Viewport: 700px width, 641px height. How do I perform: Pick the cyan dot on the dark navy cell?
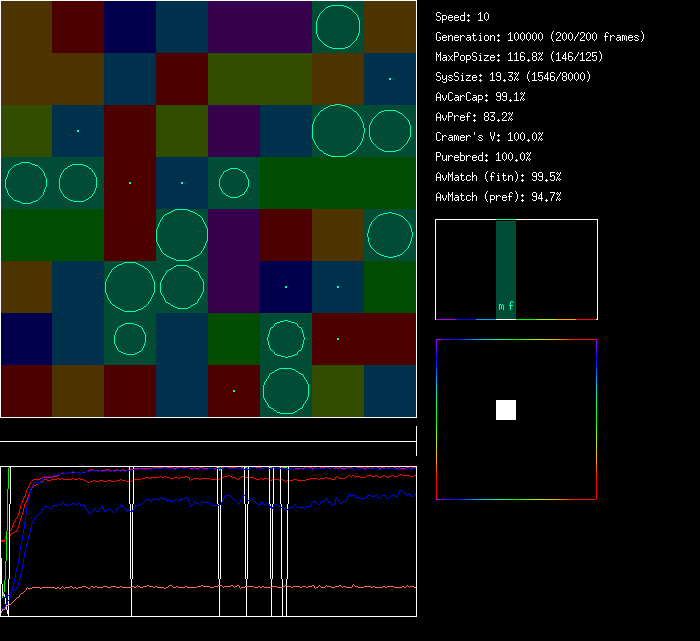[x=286, y=287]
